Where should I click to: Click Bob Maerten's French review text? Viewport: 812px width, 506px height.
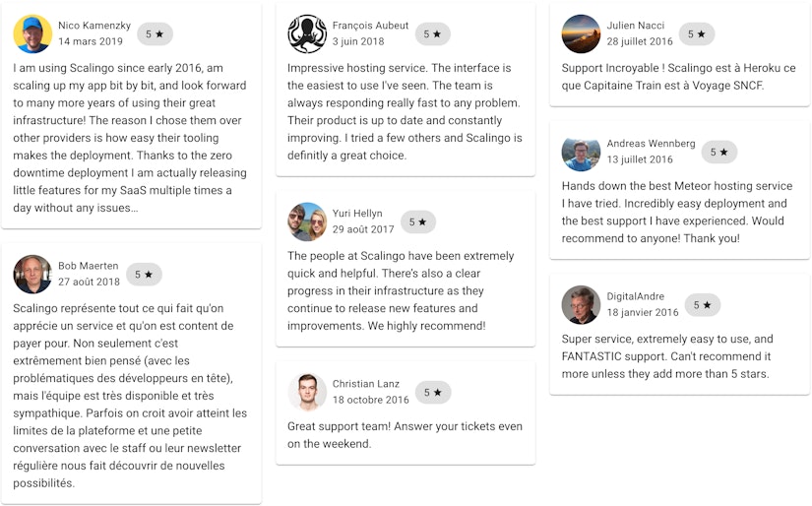[130, 396]
